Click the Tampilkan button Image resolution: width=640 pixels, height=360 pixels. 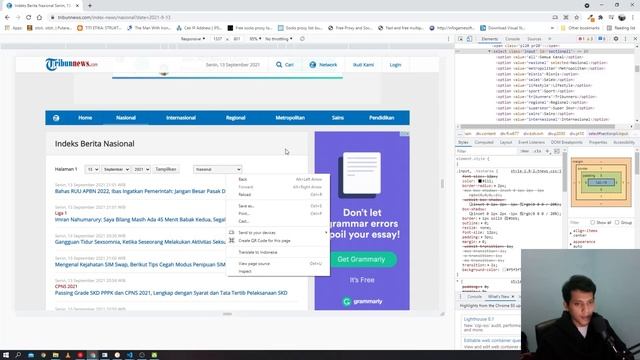(x=166, y=169)
